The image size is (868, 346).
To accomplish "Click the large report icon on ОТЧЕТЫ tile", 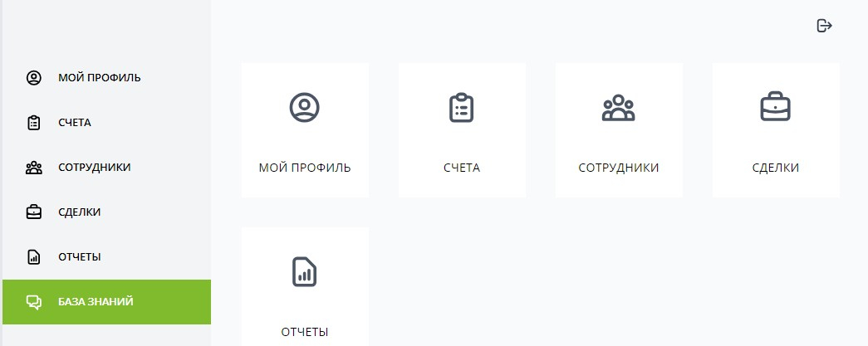I will pyautogui.click(x=305, y=271).
